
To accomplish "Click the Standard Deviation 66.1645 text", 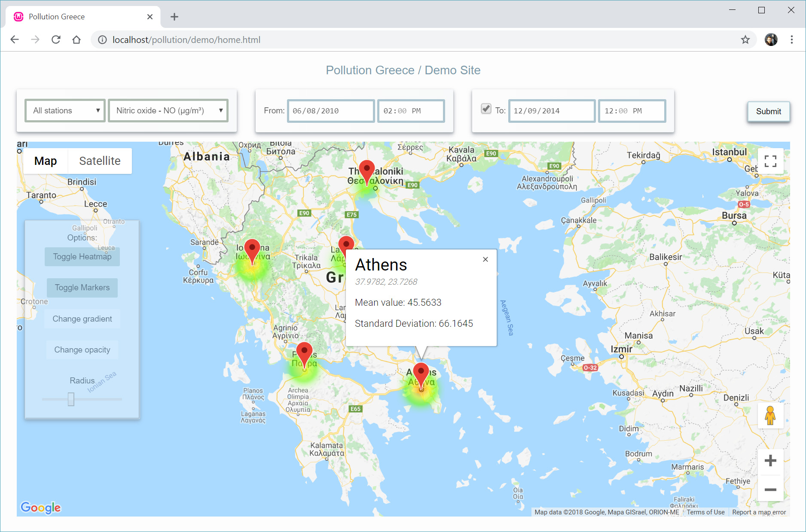I will tap(414, 323).
